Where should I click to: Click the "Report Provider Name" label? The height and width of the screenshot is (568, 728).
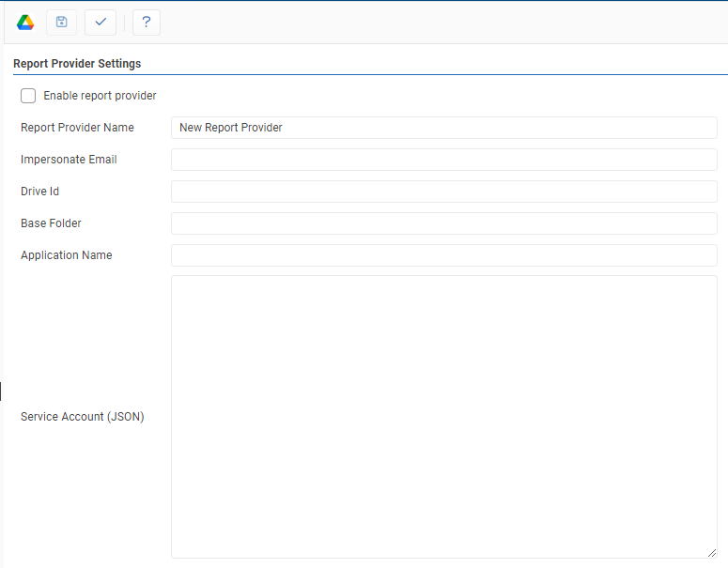click(x=77, y=128)
